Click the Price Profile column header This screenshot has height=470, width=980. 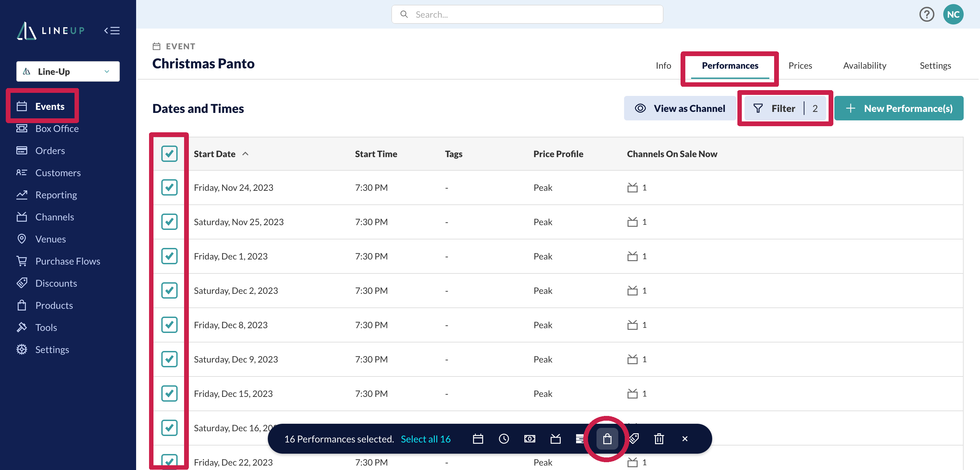pyautogui.click(x=558, y=154)
